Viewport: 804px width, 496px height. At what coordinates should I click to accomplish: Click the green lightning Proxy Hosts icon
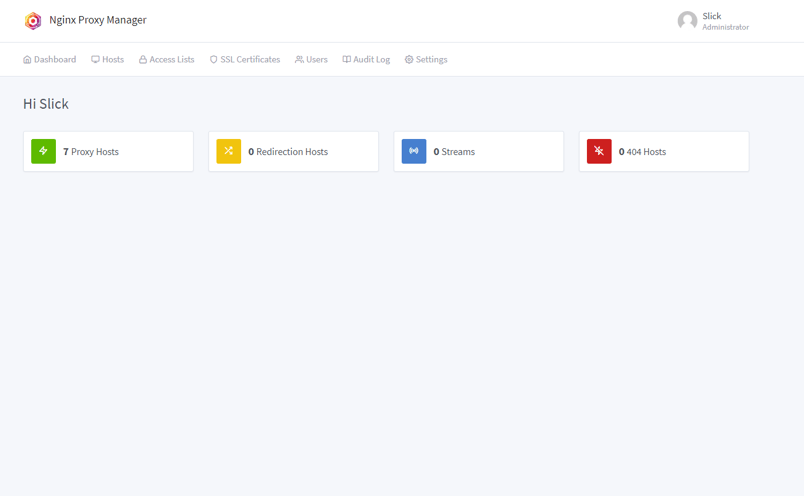click(x=44, y=151)
